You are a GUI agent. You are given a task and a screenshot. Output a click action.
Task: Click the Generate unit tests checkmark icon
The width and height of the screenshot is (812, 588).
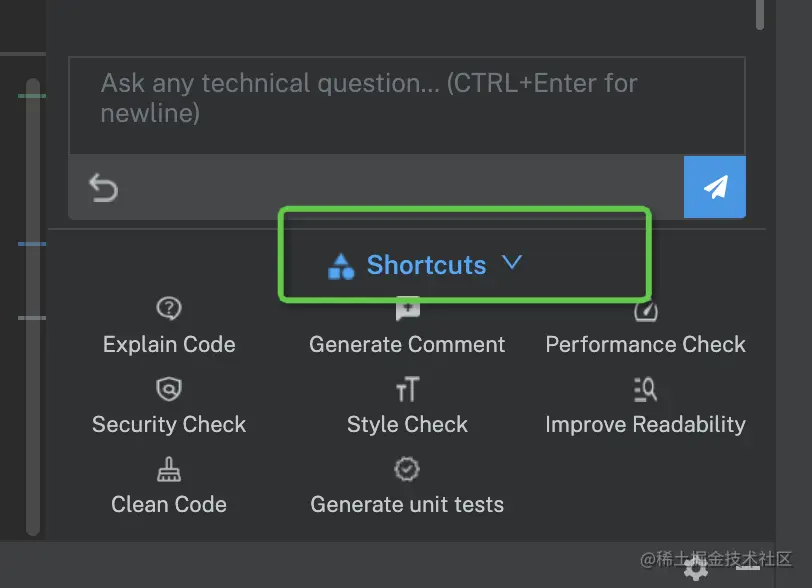(x=407, y=468)
